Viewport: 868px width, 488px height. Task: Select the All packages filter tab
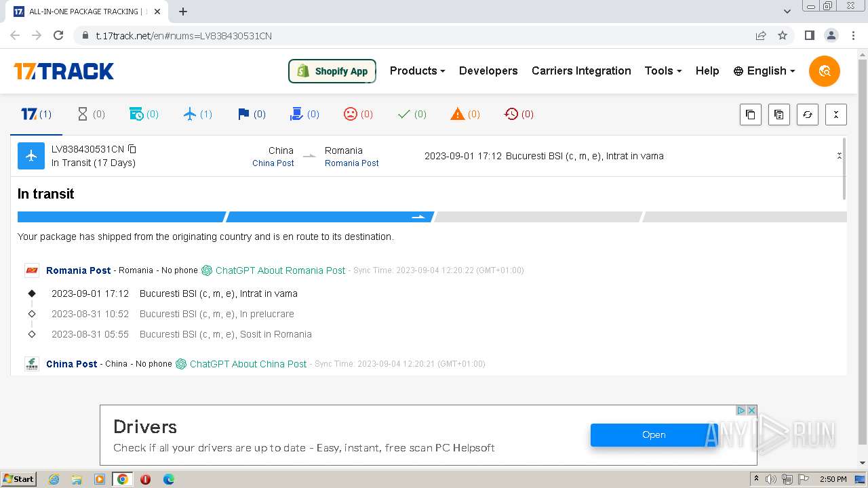36,114
